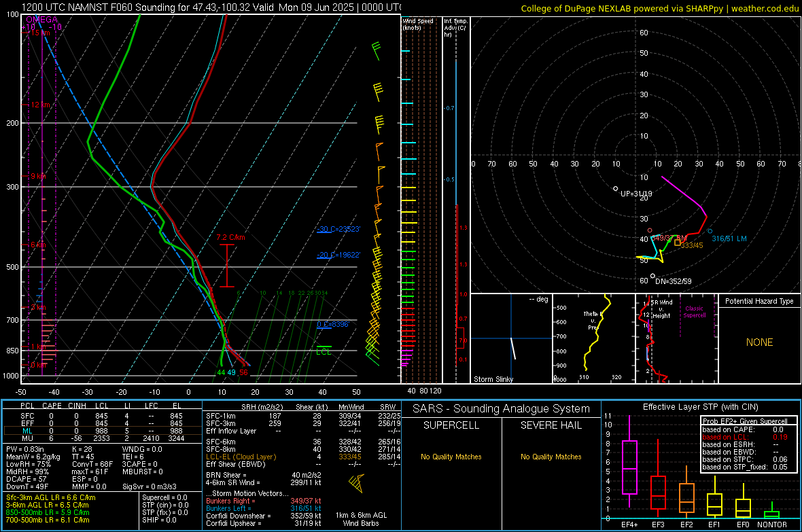Click the 'UP=31/19' hodograph label

point(636,194)
